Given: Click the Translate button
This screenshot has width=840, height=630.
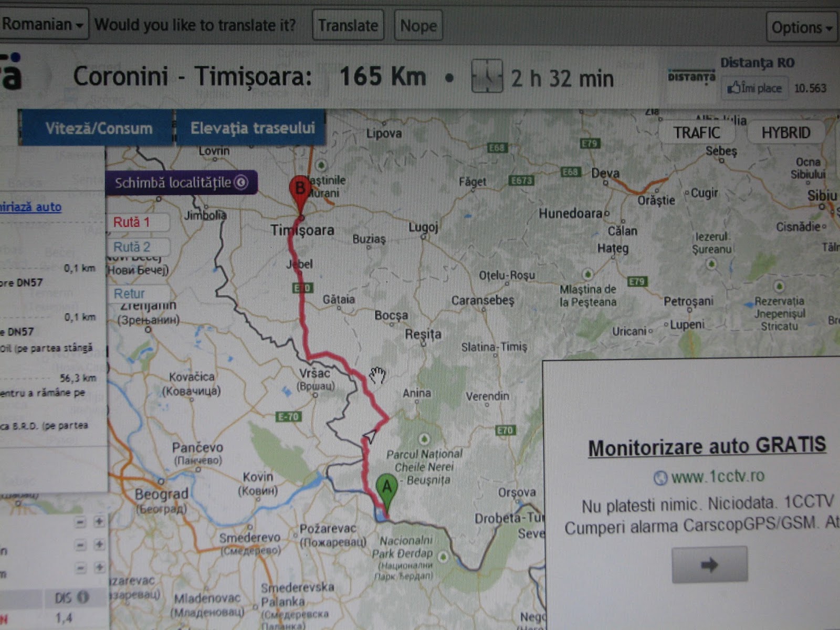Looking at the screenshot, I should (x=348, y=25).
